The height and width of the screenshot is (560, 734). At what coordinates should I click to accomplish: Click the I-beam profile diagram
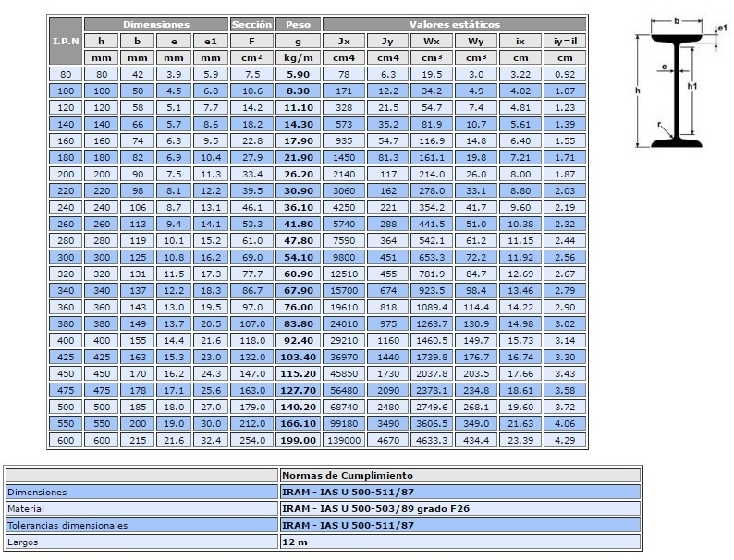[x=679, y=83]
